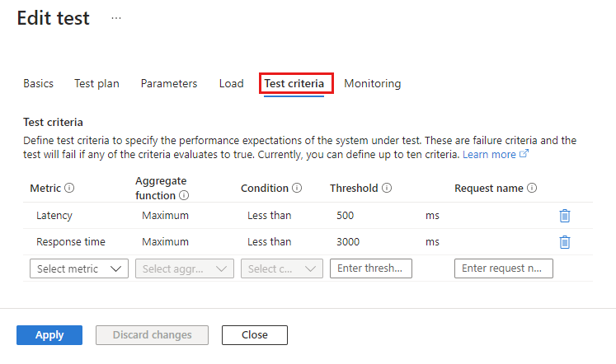This screenshot has width=616, height=364.
Task: Switch to the Basics tab
Action: point(38,83)
